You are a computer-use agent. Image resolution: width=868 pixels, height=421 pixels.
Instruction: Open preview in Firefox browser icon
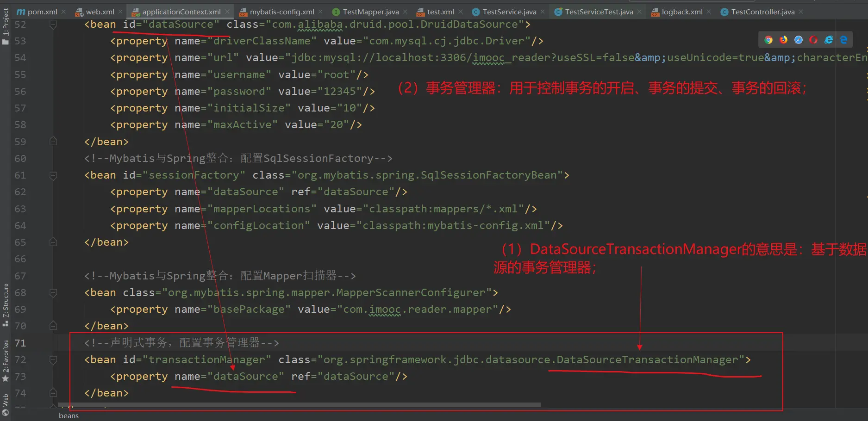point(783,40)
